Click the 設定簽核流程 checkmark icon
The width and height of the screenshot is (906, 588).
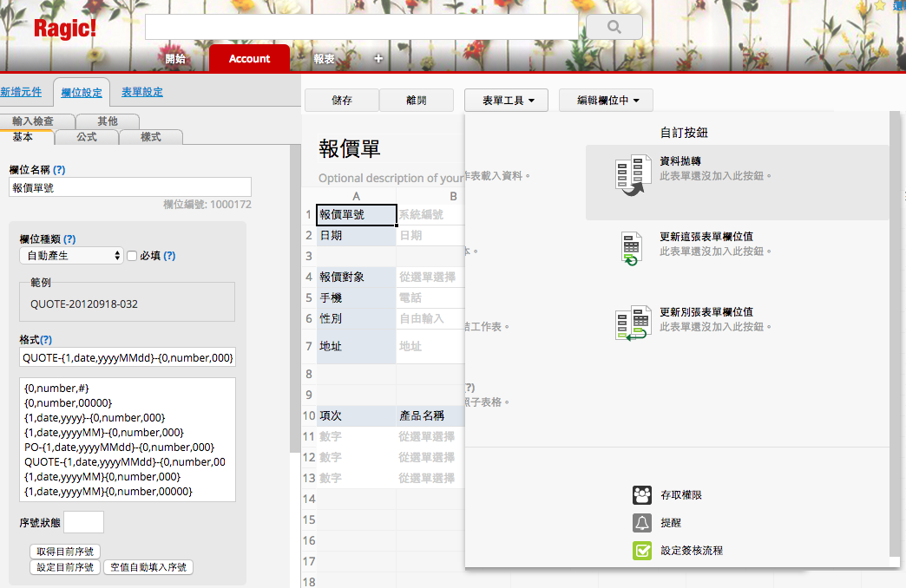pyautogui.click(x=642, y=551)
